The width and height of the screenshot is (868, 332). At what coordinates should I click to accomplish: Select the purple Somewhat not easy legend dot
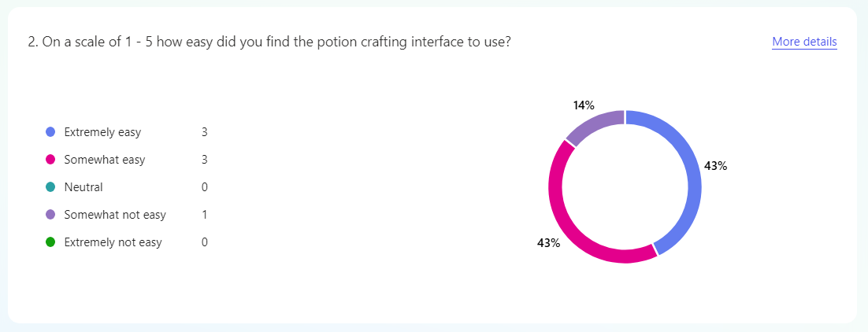click(50, 215)
